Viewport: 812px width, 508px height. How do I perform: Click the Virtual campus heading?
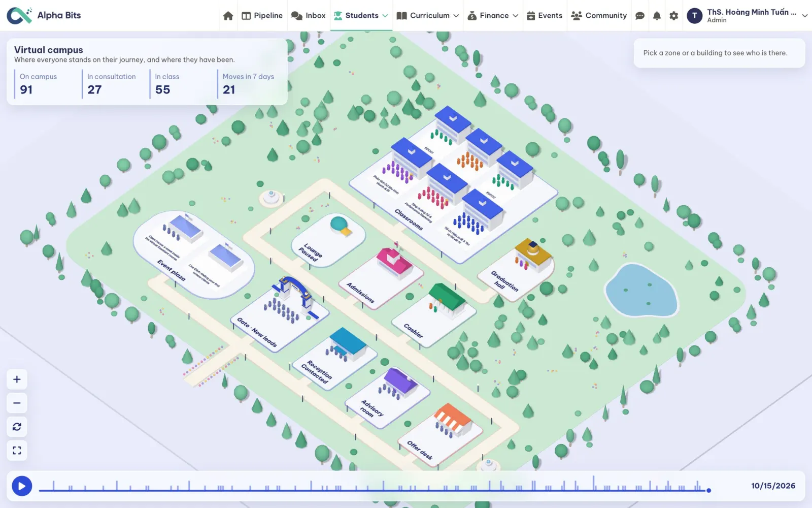click(49, 50)
